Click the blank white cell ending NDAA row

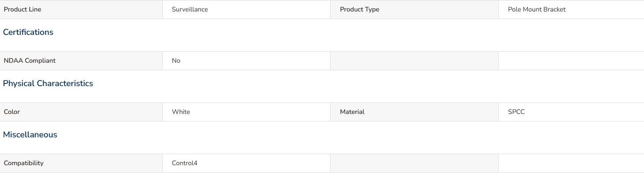coord(571,61)
